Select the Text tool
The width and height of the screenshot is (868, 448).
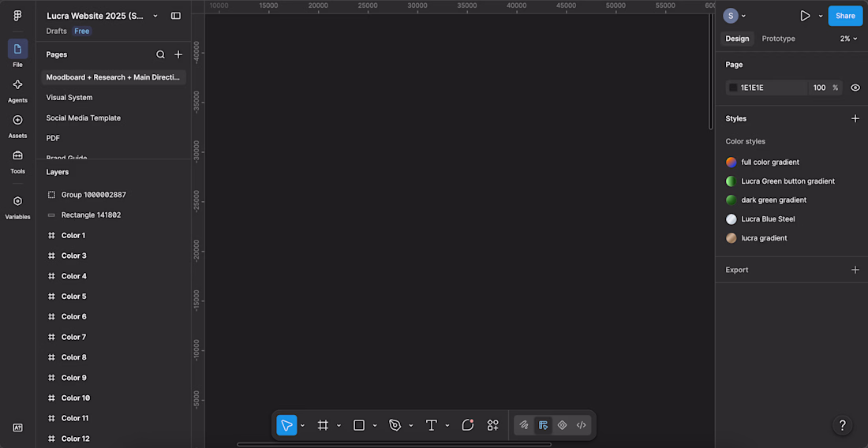click(431, 425)
